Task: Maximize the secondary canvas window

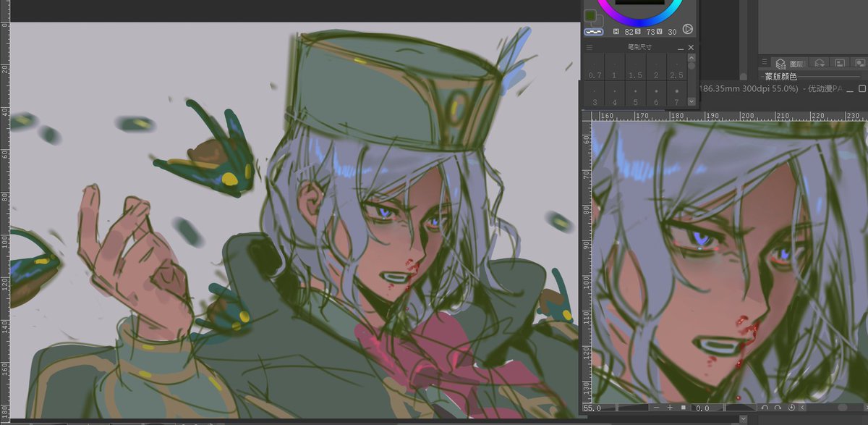Action: point(862,88)
